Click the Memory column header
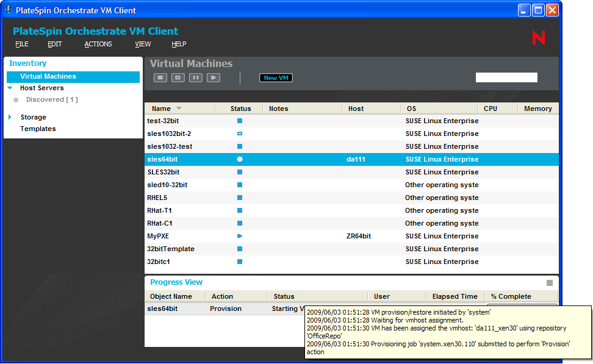Image resolution: width=593 pixels, height=364 pixels. [537, 109]
